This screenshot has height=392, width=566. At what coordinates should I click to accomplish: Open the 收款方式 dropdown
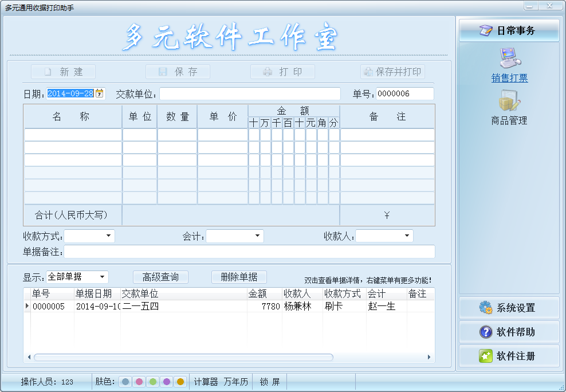[x=108, y=236]
